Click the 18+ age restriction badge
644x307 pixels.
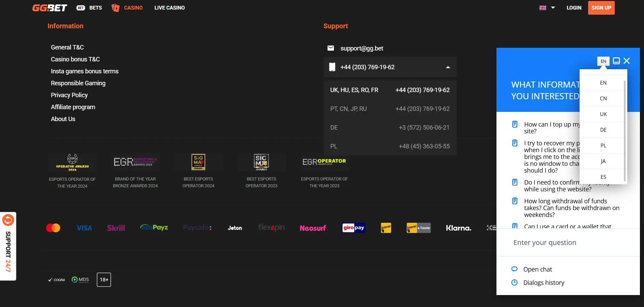[104, 280]
